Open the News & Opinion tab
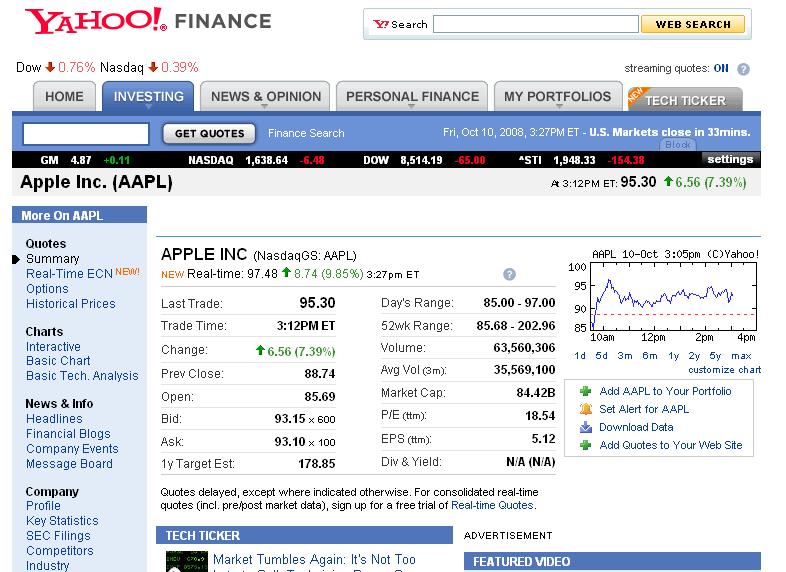 coord(265,96)
